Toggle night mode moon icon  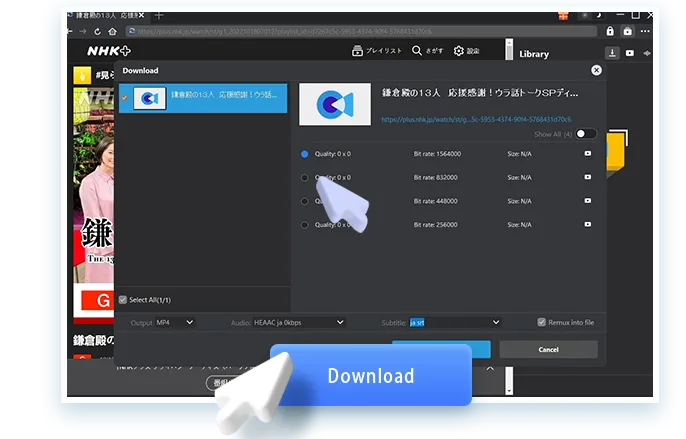click(x=599, y=16)
